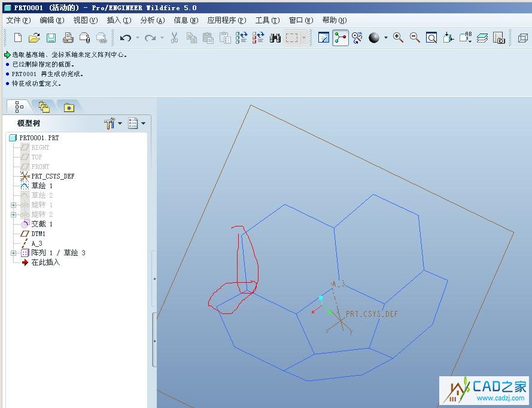Save the model with the floppy disk icon
Image resolution: width=532 pixels, height=408 pixels.
click(51, 38)
